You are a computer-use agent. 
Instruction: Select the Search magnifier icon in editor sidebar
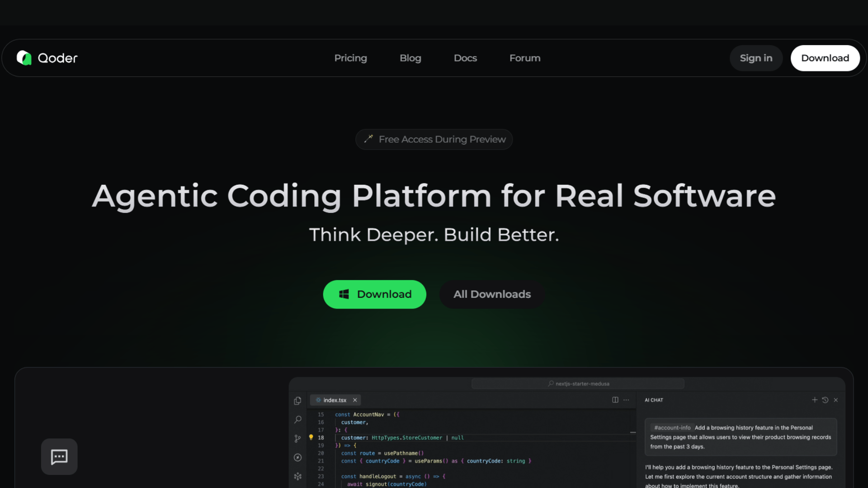[x=297, y=420]
